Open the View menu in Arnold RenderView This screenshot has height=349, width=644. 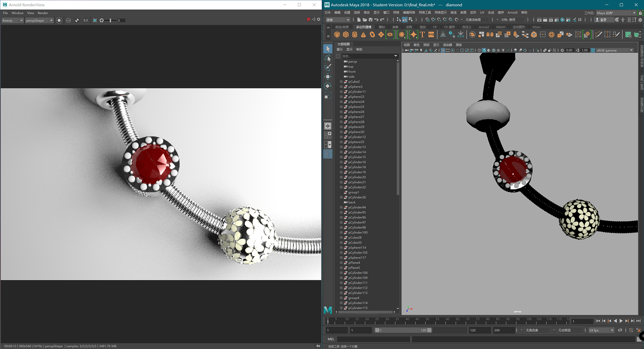point(31,13)
